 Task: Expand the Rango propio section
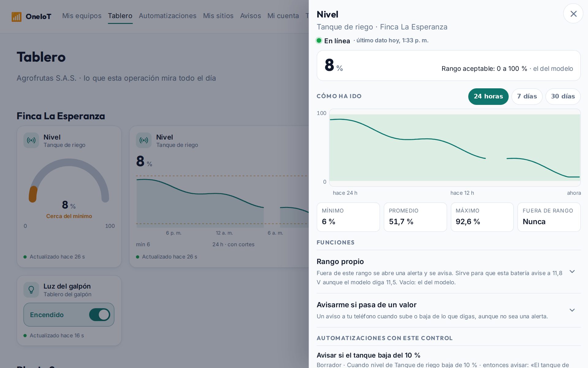[448, 272]
